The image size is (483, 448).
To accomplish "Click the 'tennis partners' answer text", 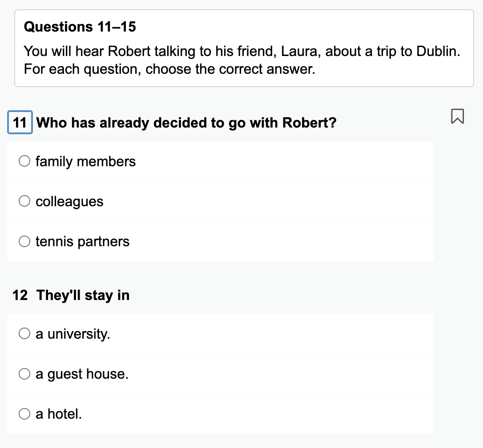I will coord(83,241).
